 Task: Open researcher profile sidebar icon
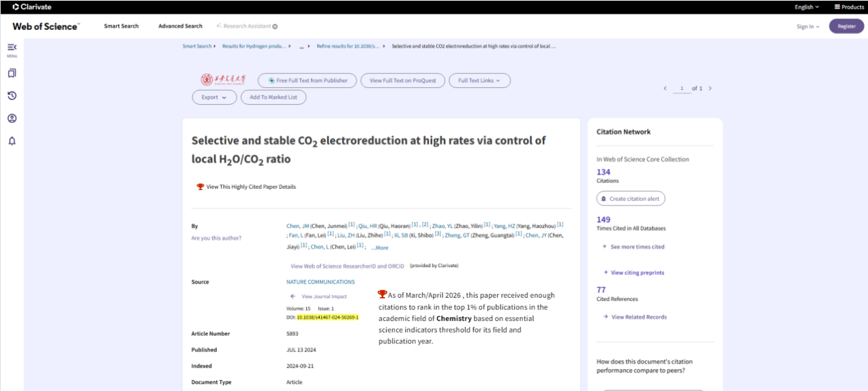[12, 118]
